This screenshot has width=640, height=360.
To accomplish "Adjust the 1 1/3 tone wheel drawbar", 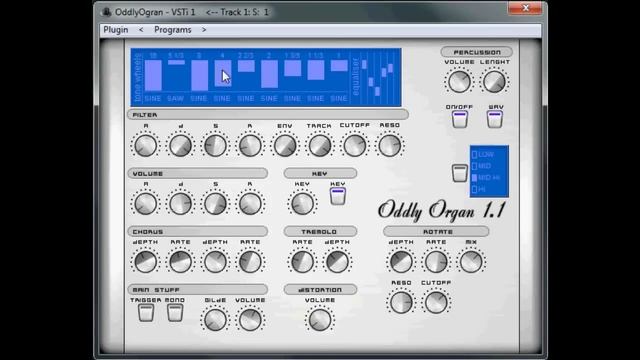I will tap(316, 70).
